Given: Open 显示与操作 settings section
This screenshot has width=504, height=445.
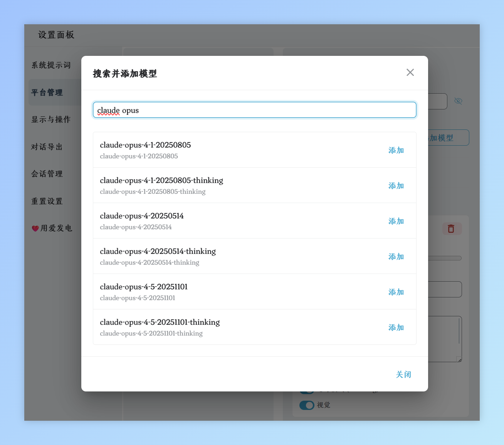Looking at the screenshot, I should (51, 119).
